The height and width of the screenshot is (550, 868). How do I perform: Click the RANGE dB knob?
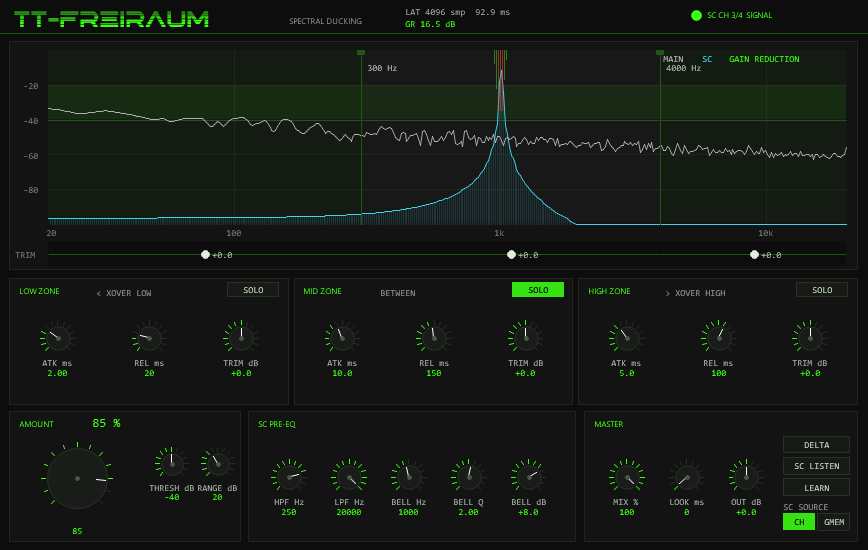point(218,464)
